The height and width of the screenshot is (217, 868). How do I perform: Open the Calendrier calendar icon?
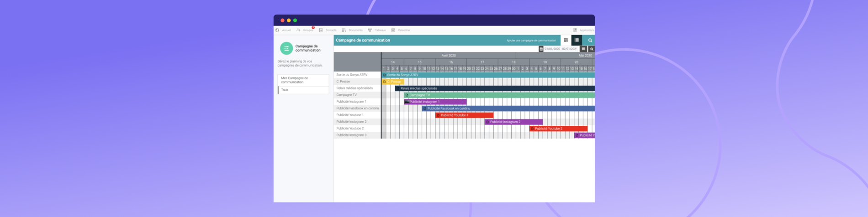393,30
